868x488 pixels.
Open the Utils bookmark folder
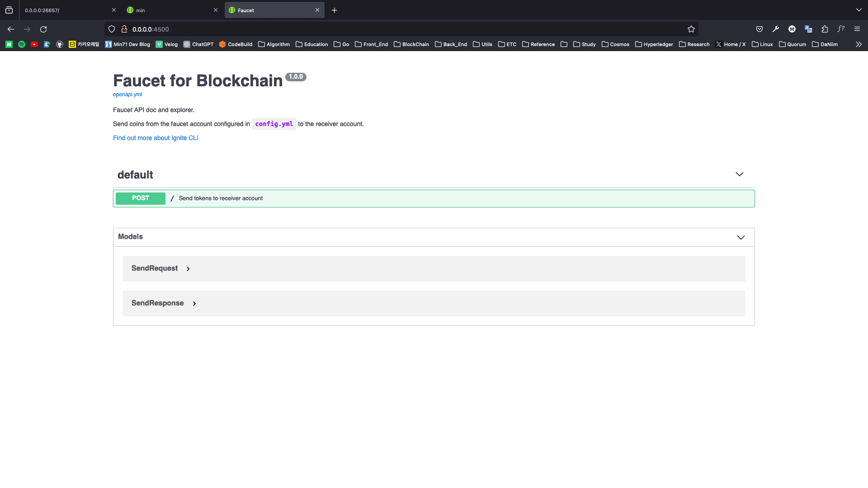pos(482,44)
